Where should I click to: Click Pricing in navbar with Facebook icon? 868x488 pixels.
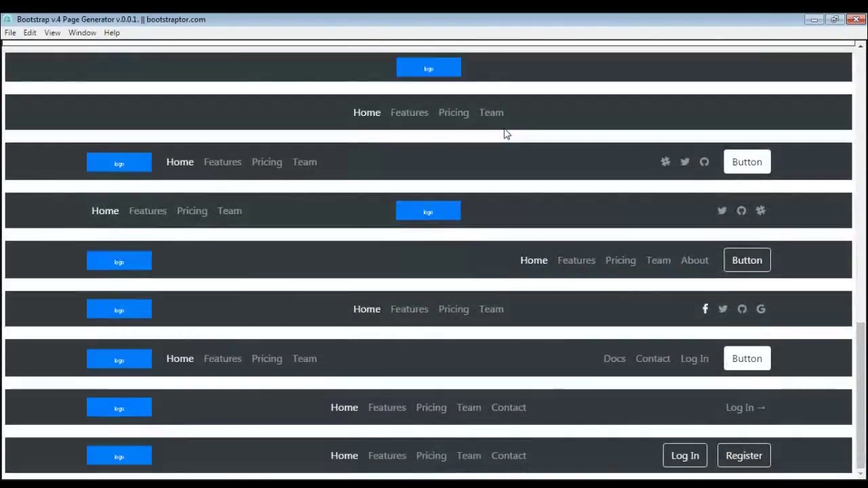[x=454, y=309]
